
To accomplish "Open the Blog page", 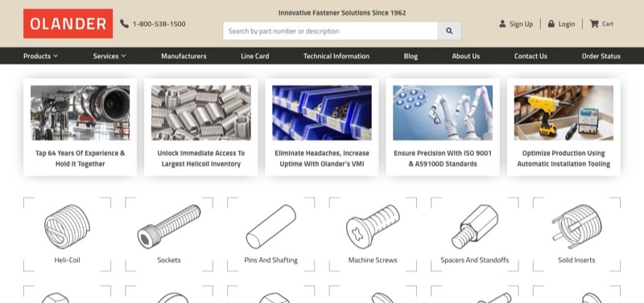I will point(411,56).
